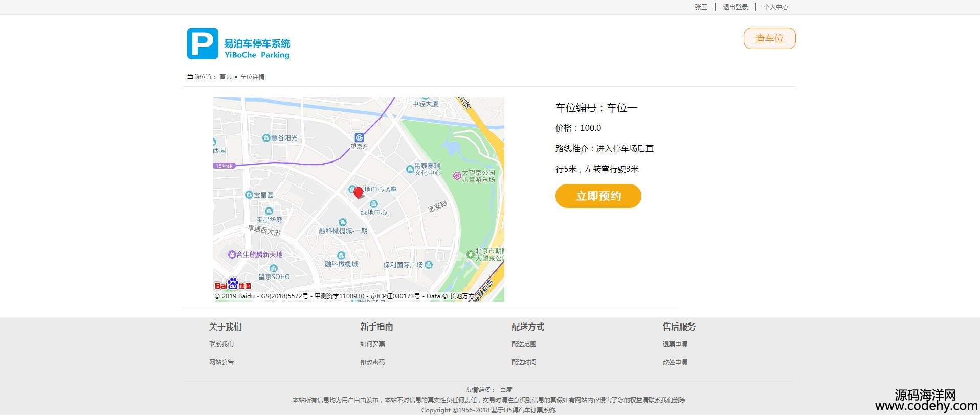Viewport: 980px width, 416px height.
Task: Click the blue P parking logo
Action: (x=203, y=43)
